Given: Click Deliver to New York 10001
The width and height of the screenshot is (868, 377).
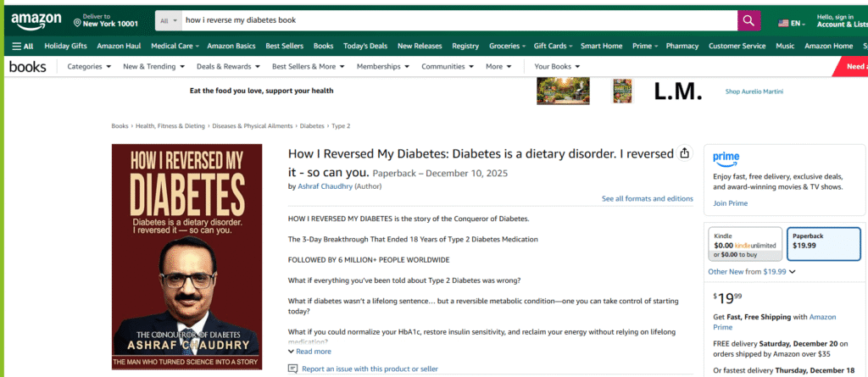Looking at the screenshot, I should coord(106,21).
